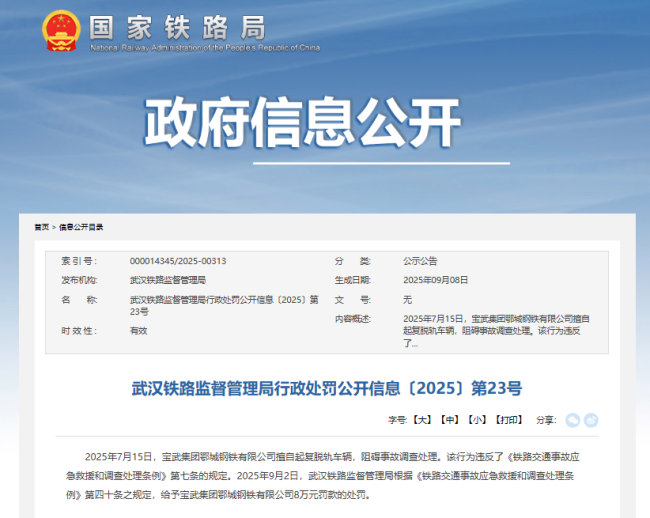Click the article title heading
Viewport: 650px width, 518px height.
click(x=326, y=388)
